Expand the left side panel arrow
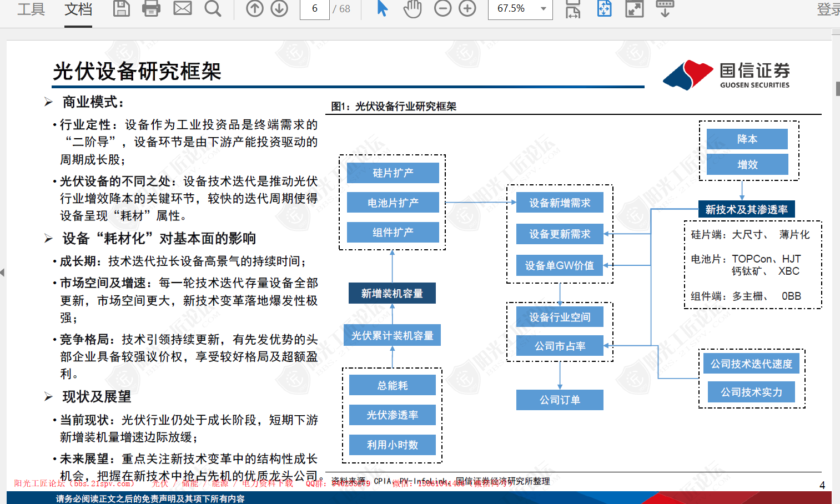Image resolution: width=840 pixels, height=504 pixels. point(3,272)
